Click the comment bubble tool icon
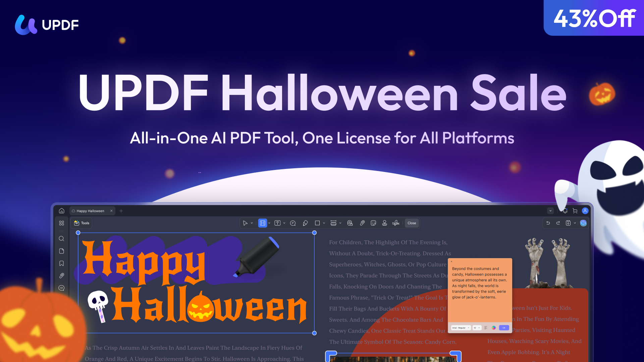644x362 pixels. click(293, 223)
